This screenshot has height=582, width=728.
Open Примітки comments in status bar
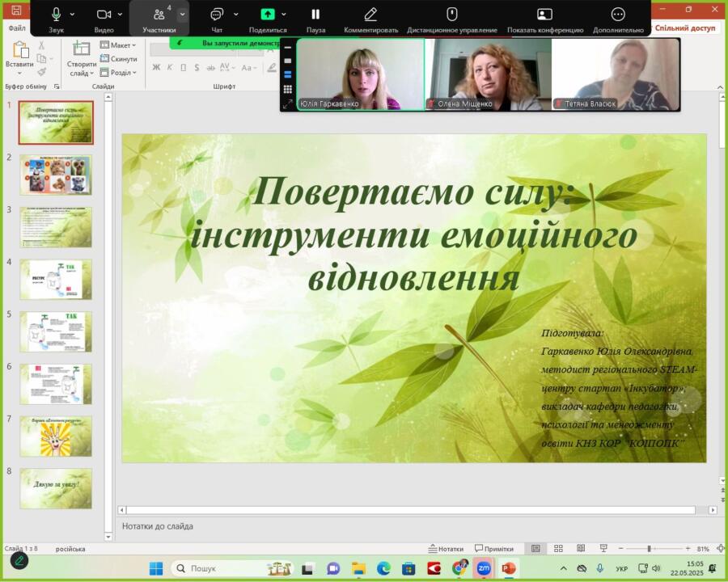[x=494, y=549]
